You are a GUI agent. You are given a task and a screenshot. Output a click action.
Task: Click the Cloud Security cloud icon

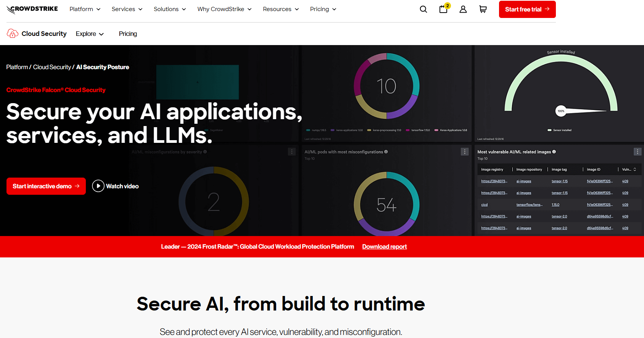[x=13, y=34]
